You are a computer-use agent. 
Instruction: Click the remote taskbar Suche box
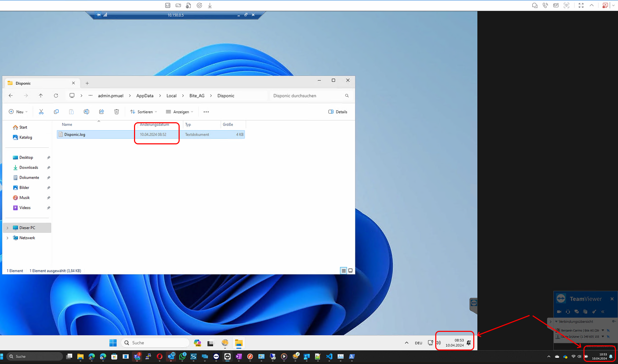[155, 343]
